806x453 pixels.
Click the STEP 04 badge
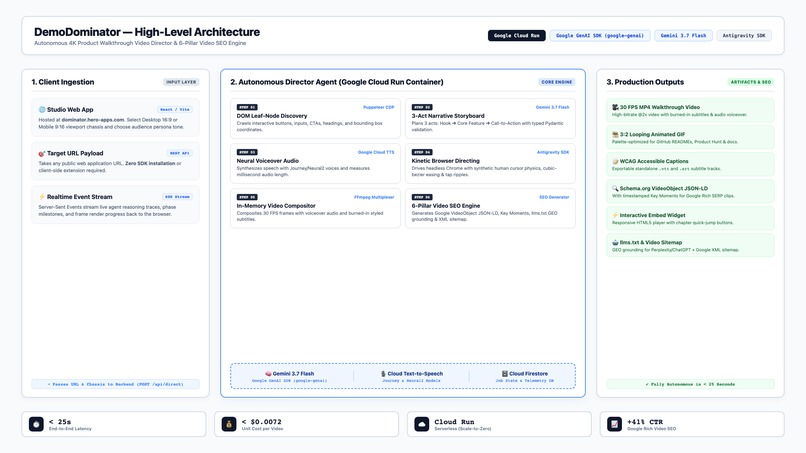click(422, 152)
